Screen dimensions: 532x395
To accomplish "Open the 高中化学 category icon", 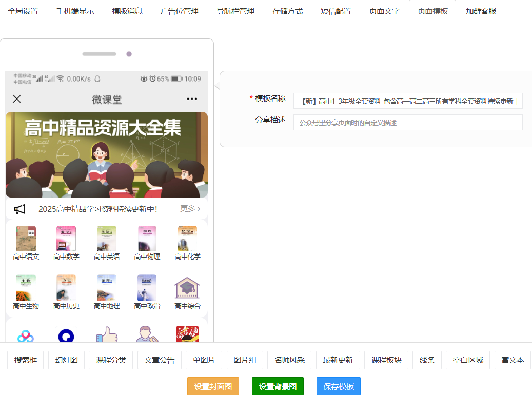I will [x=187, y=239].
